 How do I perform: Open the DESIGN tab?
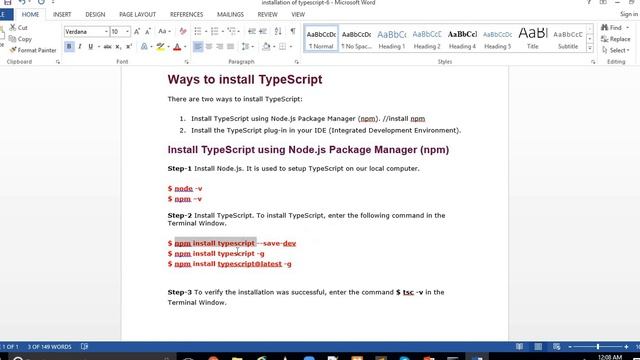pos(95,14)
